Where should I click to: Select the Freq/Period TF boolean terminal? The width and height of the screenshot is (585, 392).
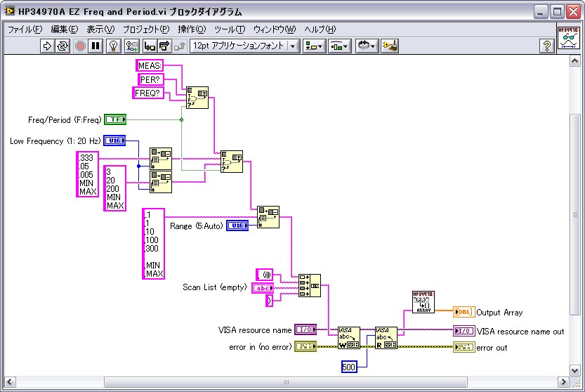point(115,119)
